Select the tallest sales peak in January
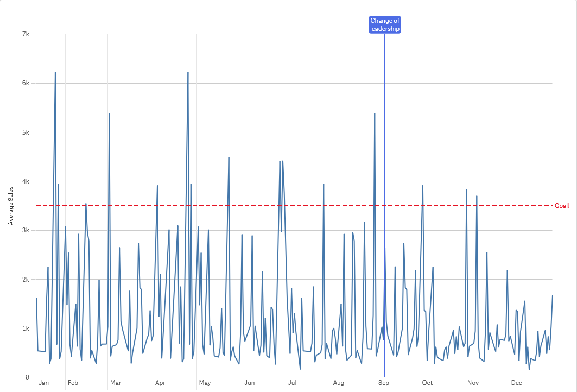Image resolution: width=577 pixels, height=392 pixels. [x=54, y=71]
